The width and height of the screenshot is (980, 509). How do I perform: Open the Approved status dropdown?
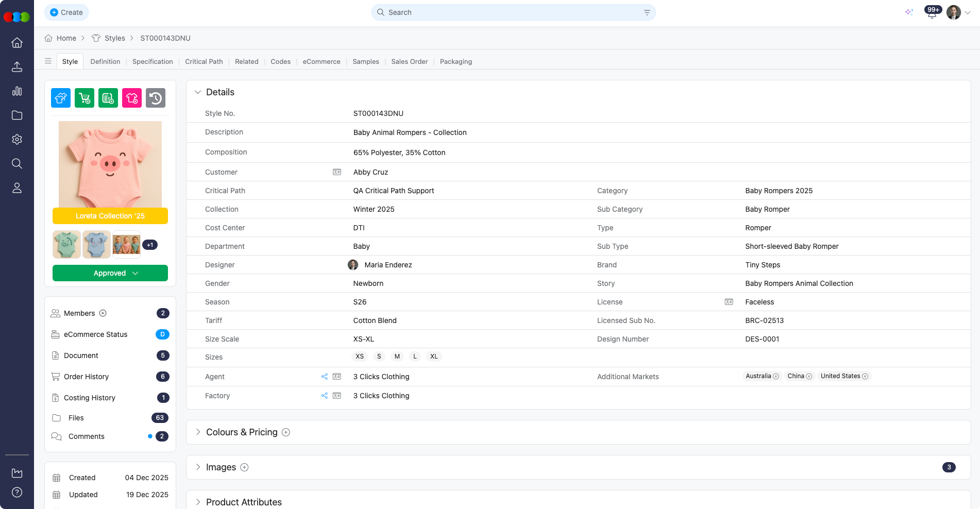coord(110,273)
